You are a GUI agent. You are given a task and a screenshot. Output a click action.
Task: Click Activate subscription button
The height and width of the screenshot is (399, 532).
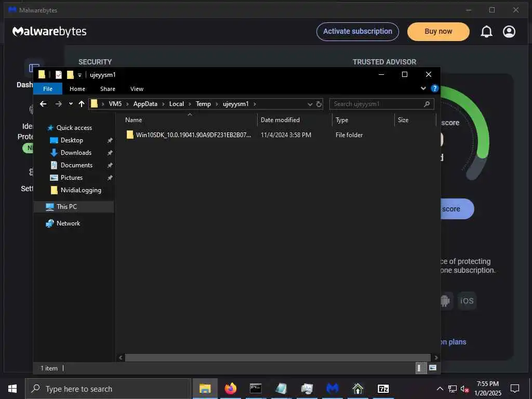pos(357,31)
